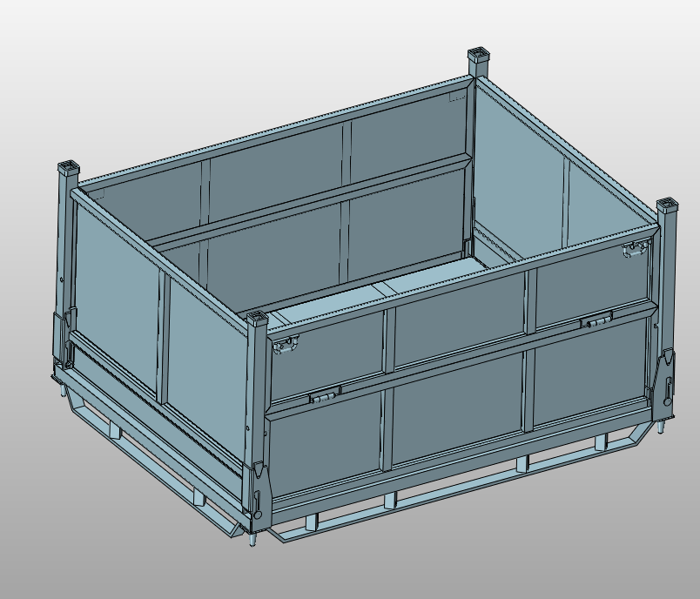Viewport: 700px width, 599px height.
Task: Click the foot pin beneath the nearest corner post
Action: point(252,538)
